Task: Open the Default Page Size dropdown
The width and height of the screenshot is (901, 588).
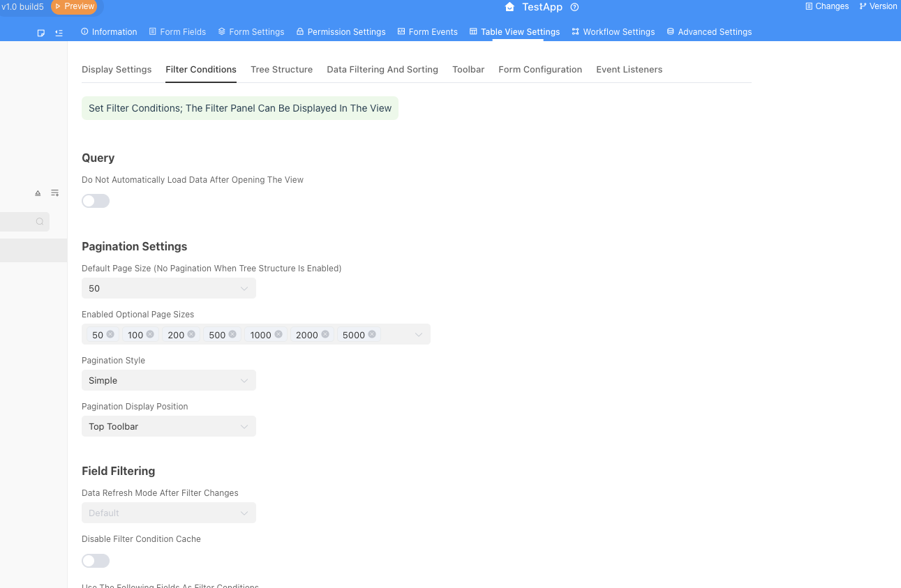Action: [168, 288]
